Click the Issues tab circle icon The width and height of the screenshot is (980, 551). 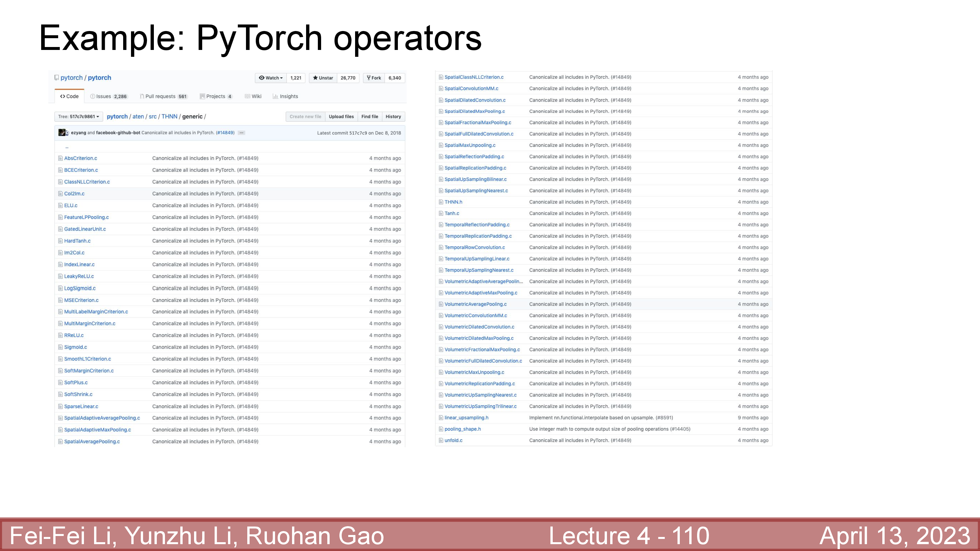tap(92, 96)
